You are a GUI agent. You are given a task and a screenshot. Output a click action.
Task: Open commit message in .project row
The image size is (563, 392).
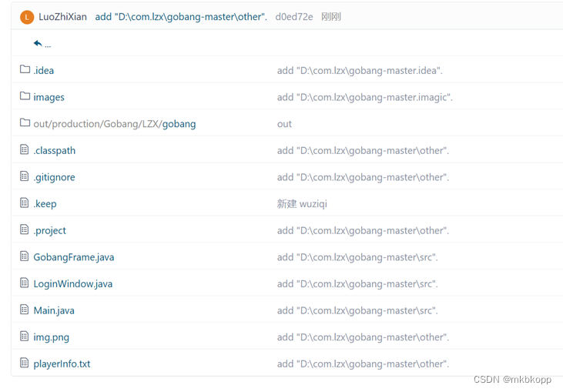[x=363, y=231]
